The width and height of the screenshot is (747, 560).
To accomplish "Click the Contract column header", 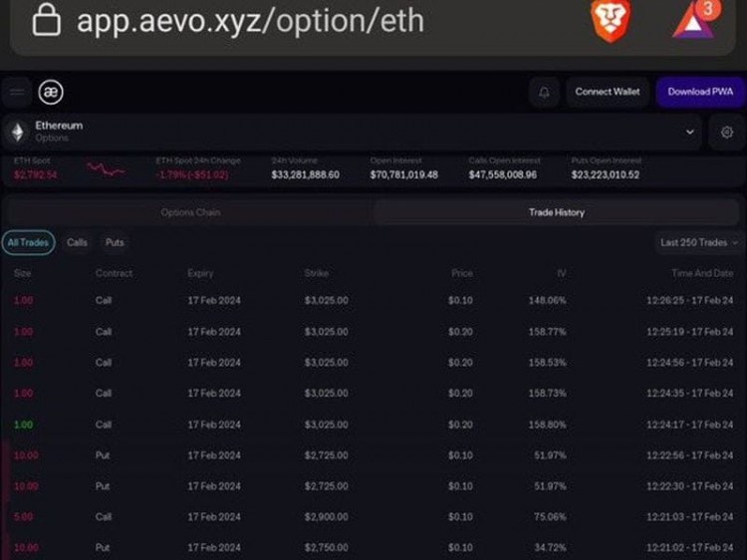I will (x=114, y=273).
